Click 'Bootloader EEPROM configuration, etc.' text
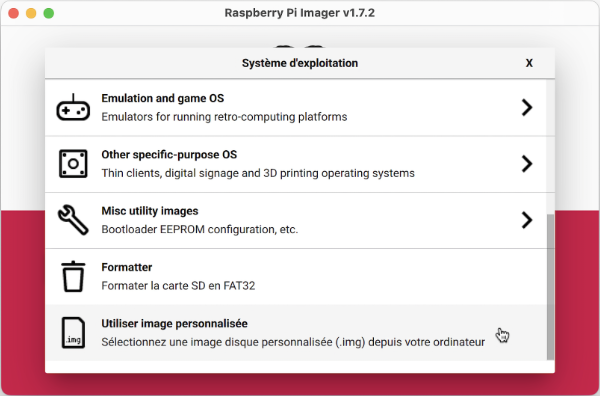 click(200, 229)
